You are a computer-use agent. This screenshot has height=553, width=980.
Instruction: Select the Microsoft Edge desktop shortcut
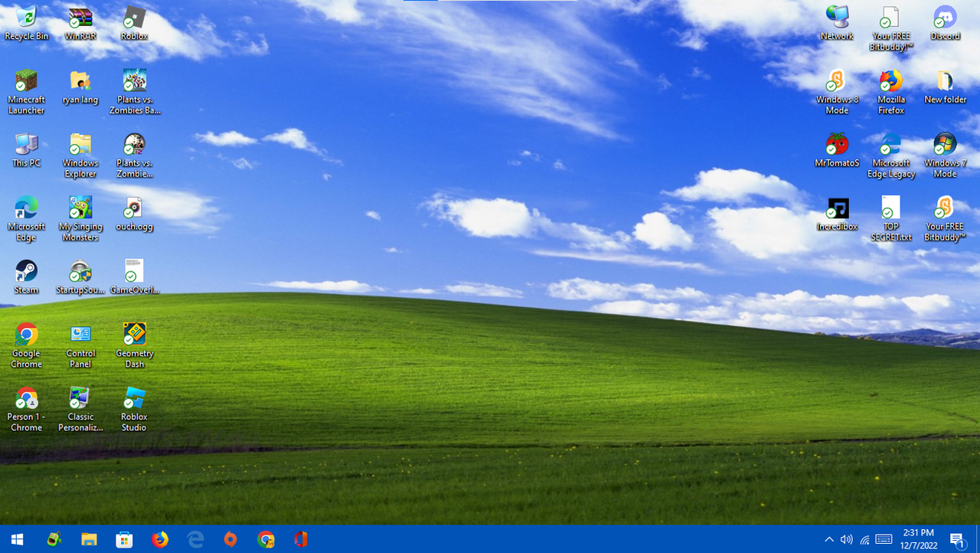[26, 219]
